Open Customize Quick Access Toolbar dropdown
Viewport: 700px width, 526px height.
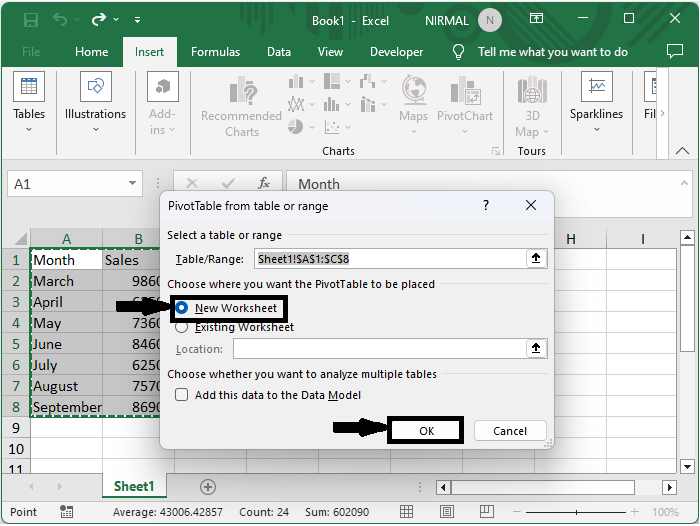pyautogui.click(x=137, y=19)
